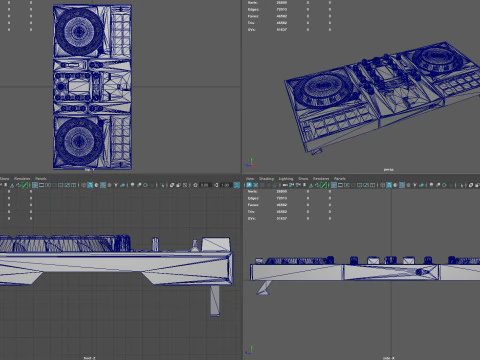Switch front view panel to Wireframe display

(84, 185)
